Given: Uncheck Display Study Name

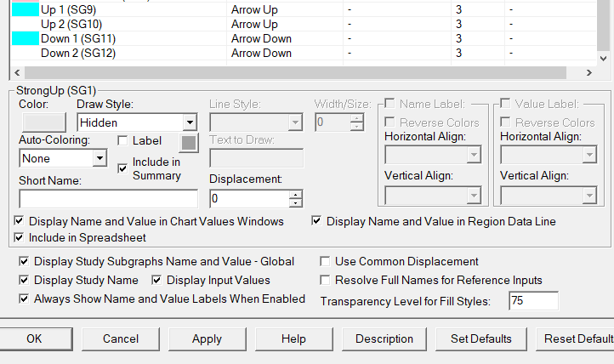Looking at the screenshot, I should point(25,281).
